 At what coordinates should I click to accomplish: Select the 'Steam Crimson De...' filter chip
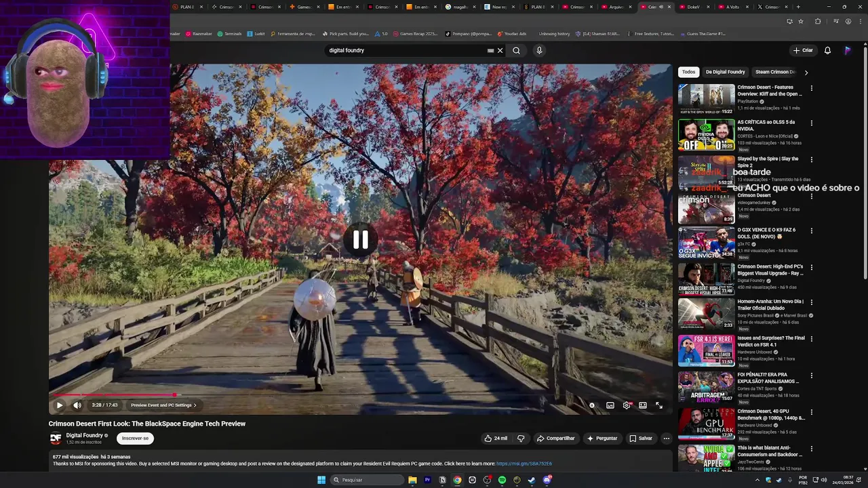[x=775, y=72]
